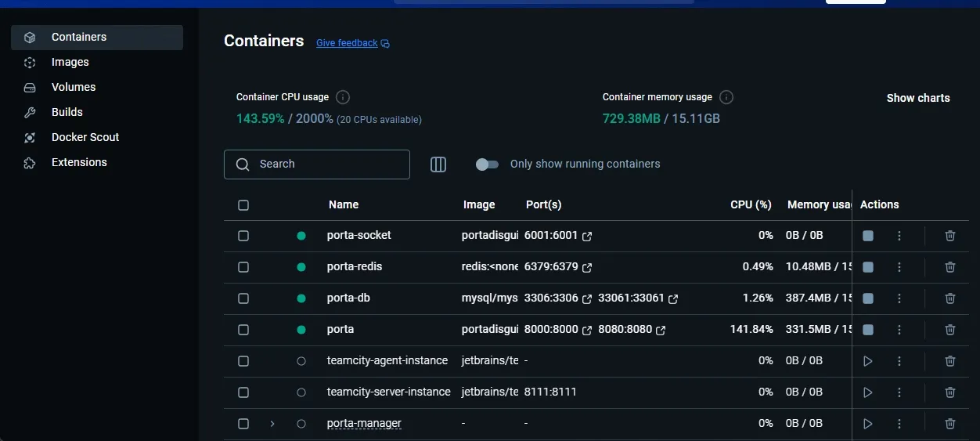The image size is (980, 441).
Task: Select the porta-db container checkbox
Action: click(x=243, y=298)
